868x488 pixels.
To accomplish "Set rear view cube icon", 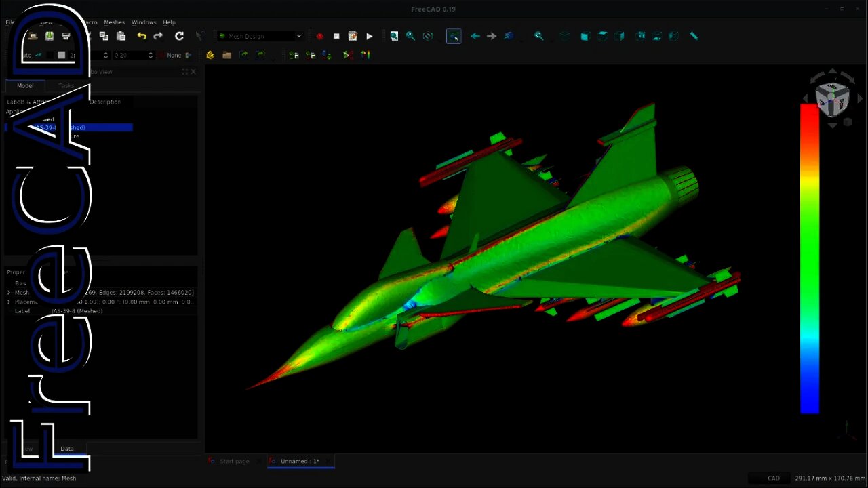I will click(x=640, y=36).
